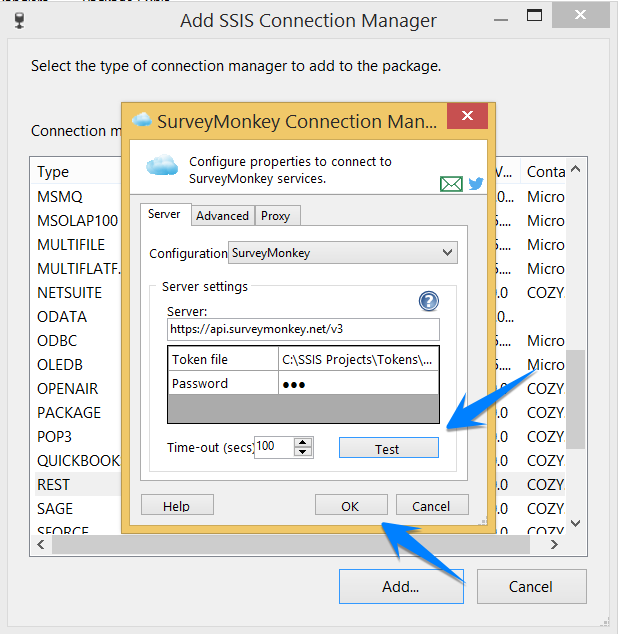Click the Password value cell
618x634 pixels.
pos(358,383)
